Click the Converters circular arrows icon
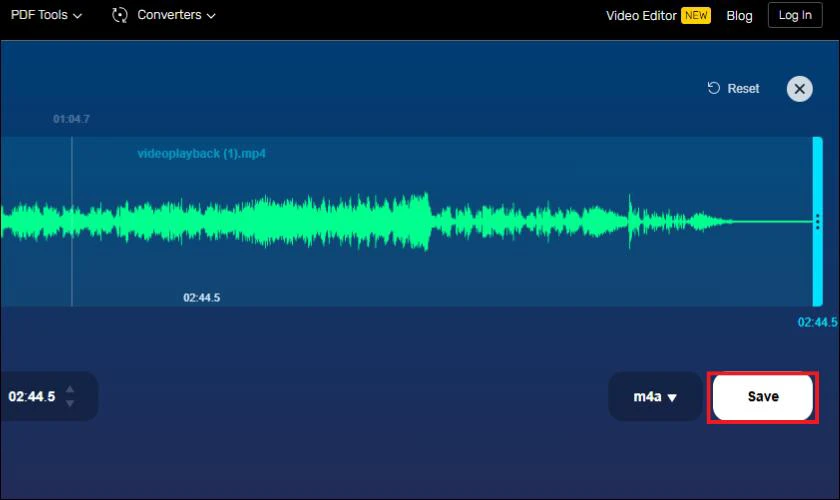This screenshot has width=840, height=500. coord(119,15)
